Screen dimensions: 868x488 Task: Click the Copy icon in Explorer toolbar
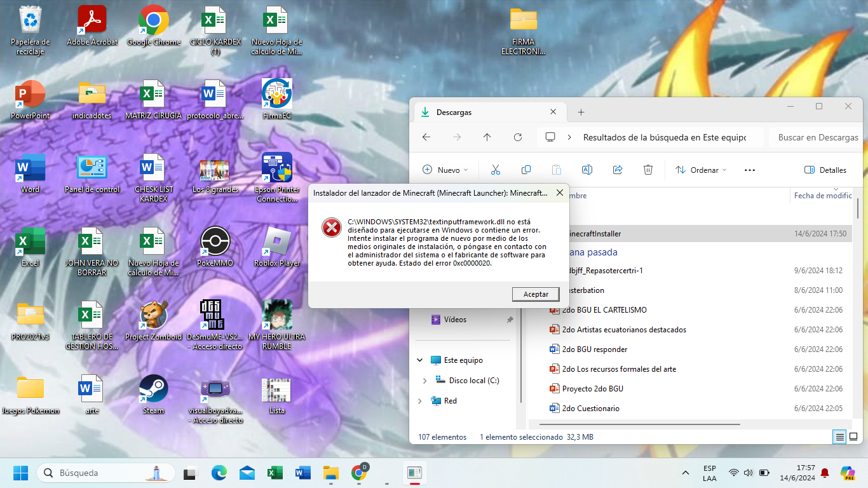(526, 170)
